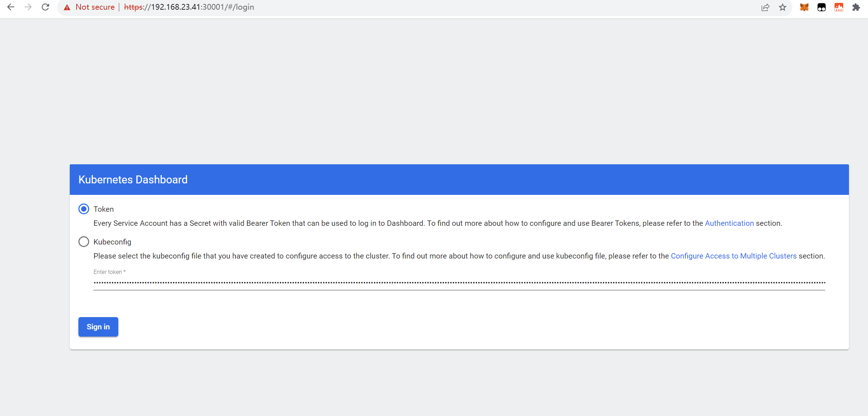Click the Enter token input field
Image resolution: width=868 pixels, height=416 pixels.
pyautogui.click(x=459, y=283)
